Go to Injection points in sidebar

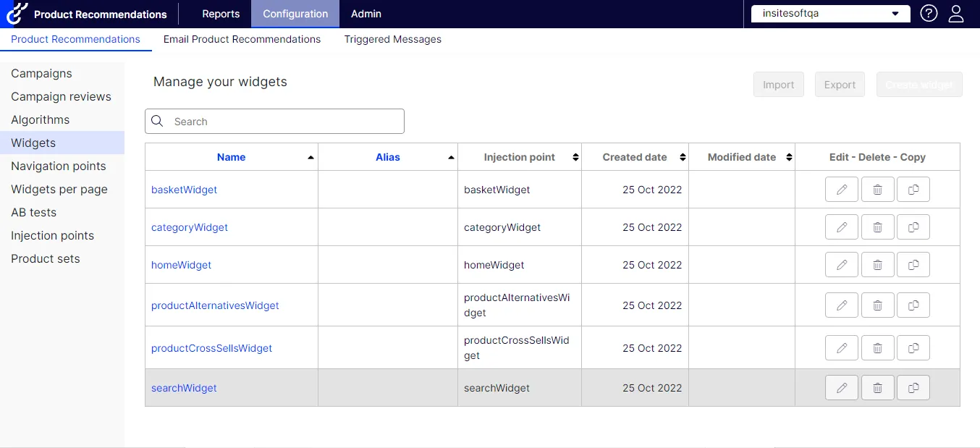point(52,235)
